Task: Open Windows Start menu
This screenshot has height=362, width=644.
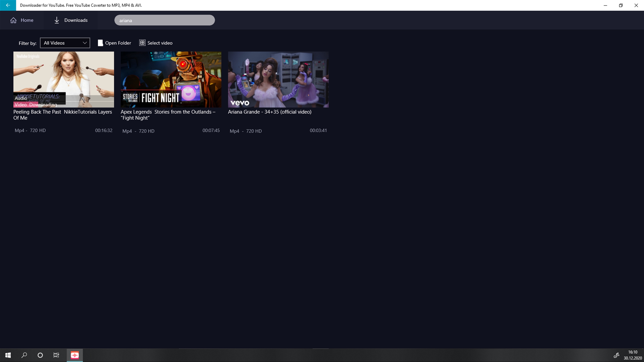Action: 8,355
